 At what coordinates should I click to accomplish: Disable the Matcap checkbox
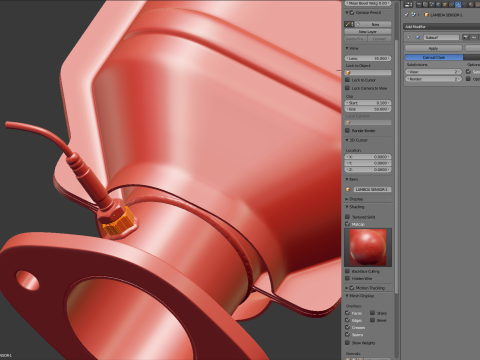pos(347,224)
